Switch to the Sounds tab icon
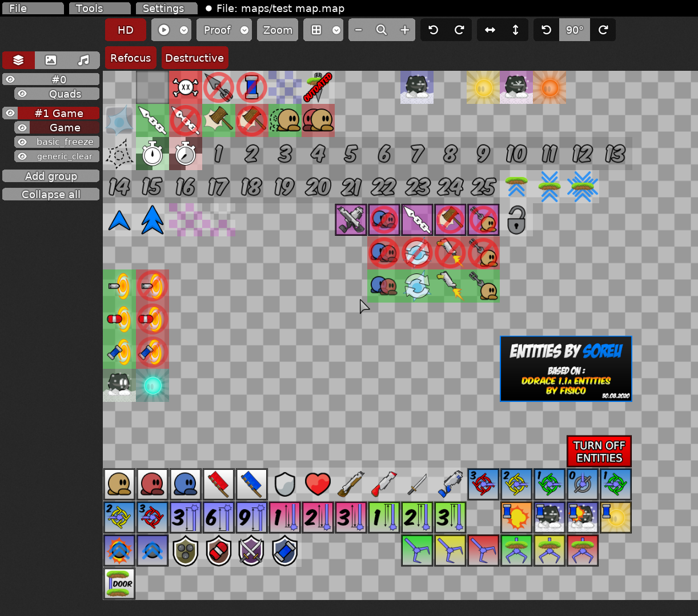 click(x=83, y=60)
